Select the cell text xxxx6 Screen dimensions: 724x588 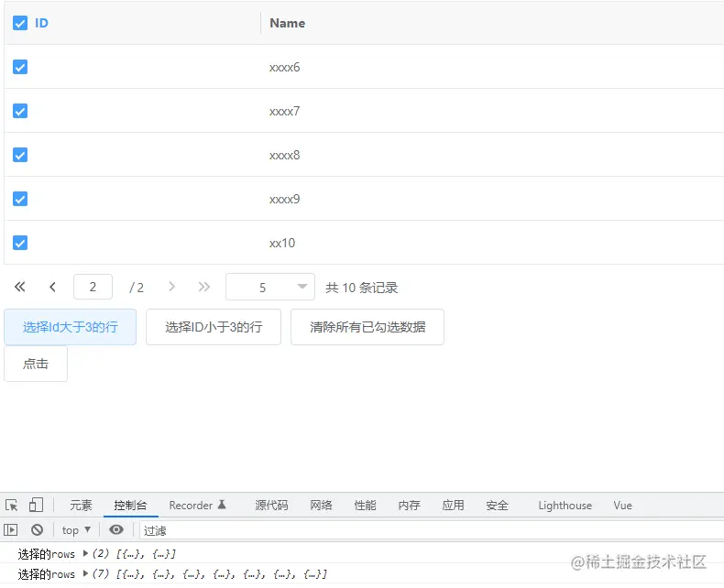[285, 68]
